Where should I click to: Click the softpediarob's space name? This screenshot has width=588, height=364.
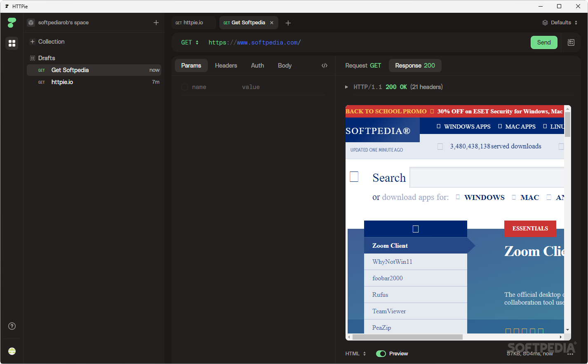pyautogui.click(x=64, y=23)
